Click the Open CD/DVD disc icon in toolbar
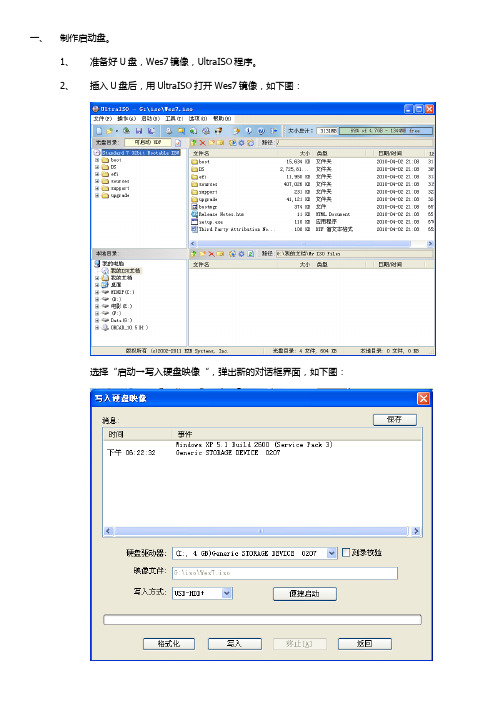 (127, 131)
